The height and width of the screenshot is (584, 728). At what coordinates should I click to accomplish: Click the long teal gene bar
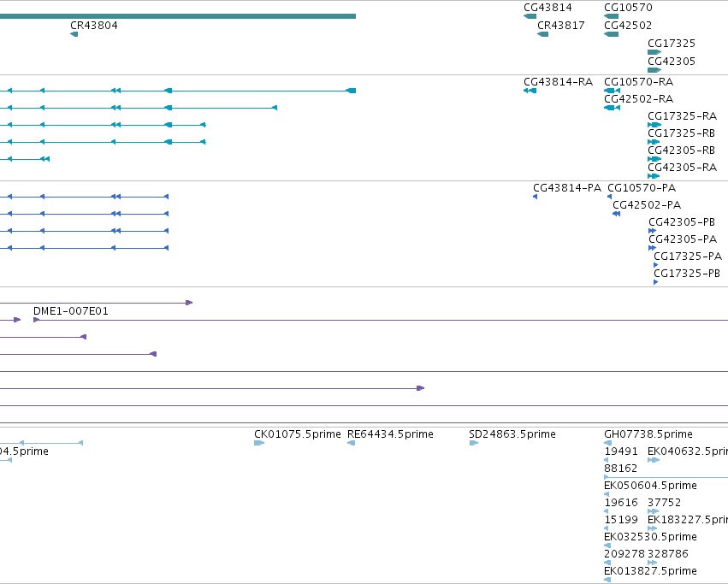click(178, 16)
